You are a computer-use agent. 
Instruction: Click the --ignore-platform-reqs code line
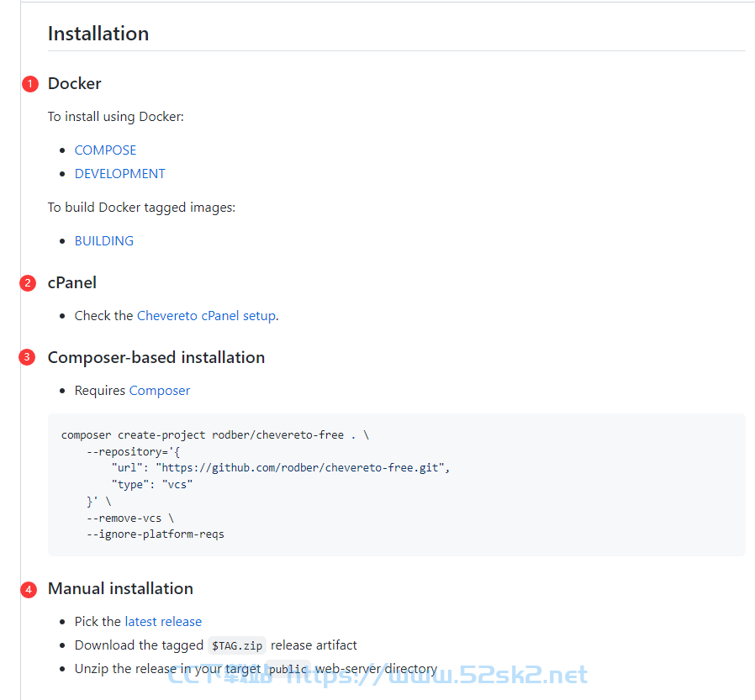[x=156, y=534]
